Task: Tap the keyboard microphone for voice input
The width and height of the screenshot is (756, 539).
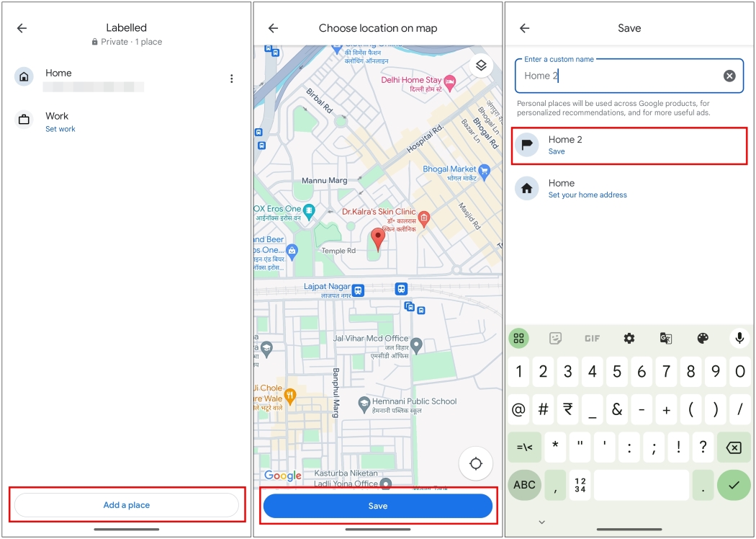Action: tap(739, 338)
